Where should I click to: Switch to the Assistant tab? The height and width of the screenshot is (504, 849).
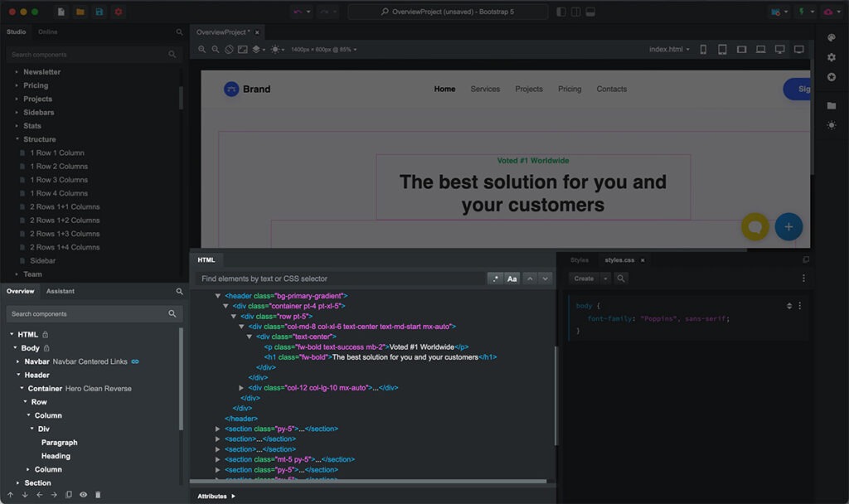[x=61, y=292]
